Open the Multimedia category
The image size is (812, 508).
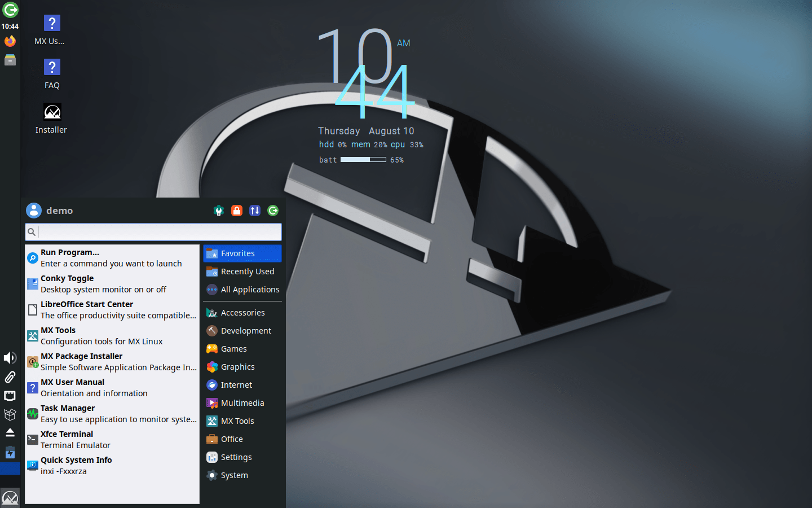pyautogui.click(x=242, y=403)
